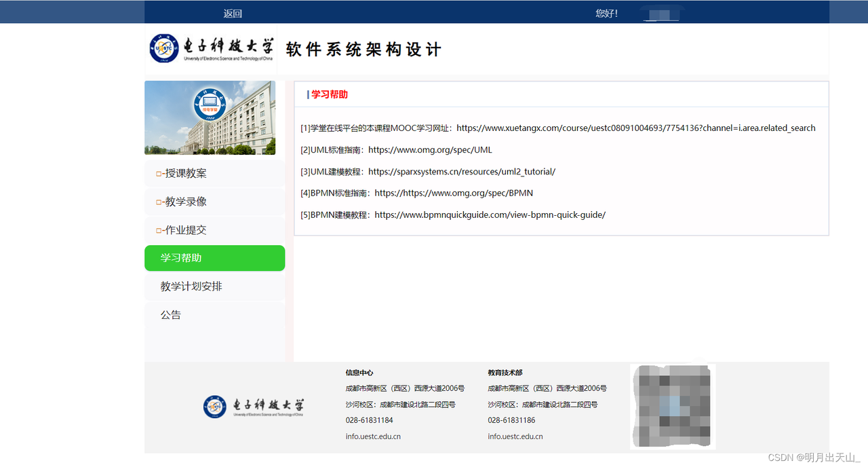Click the blurred QR code in the footer

(x=673, y=407)
